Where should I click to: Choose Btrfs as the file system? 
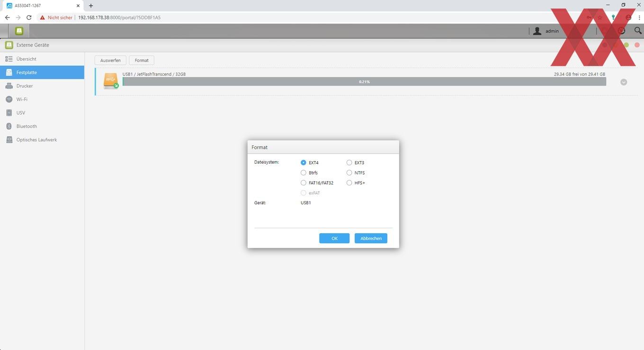pyautogui.click(x=304, y=173)
